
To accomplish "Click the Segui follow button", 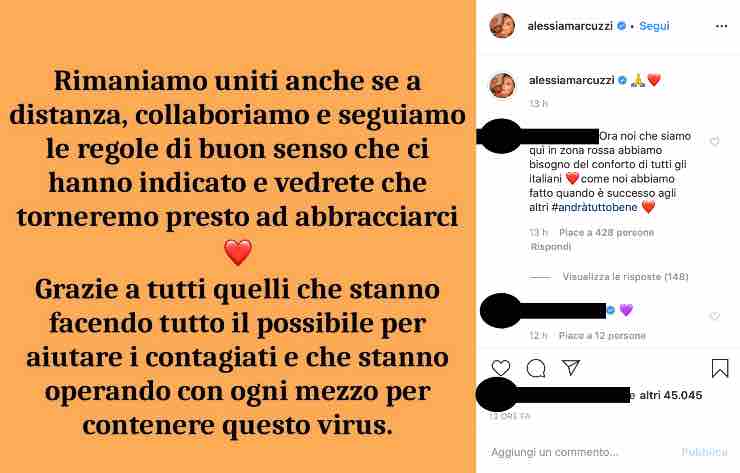I will [x=654, y=26].
